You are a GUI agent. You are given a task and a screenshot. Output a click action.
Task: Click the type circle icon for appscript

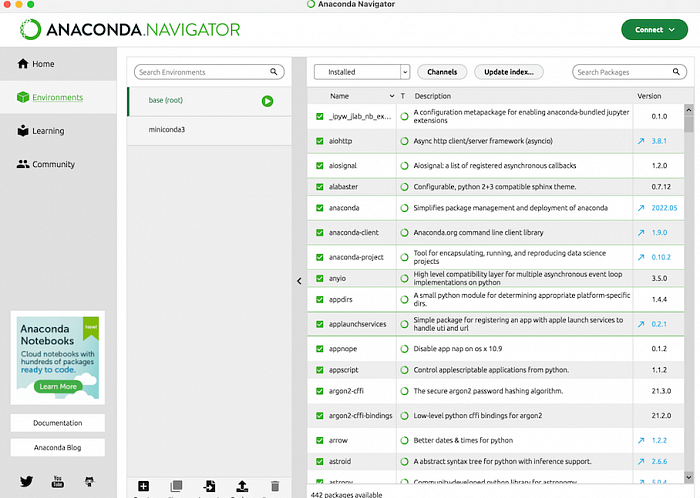(404, 370)
